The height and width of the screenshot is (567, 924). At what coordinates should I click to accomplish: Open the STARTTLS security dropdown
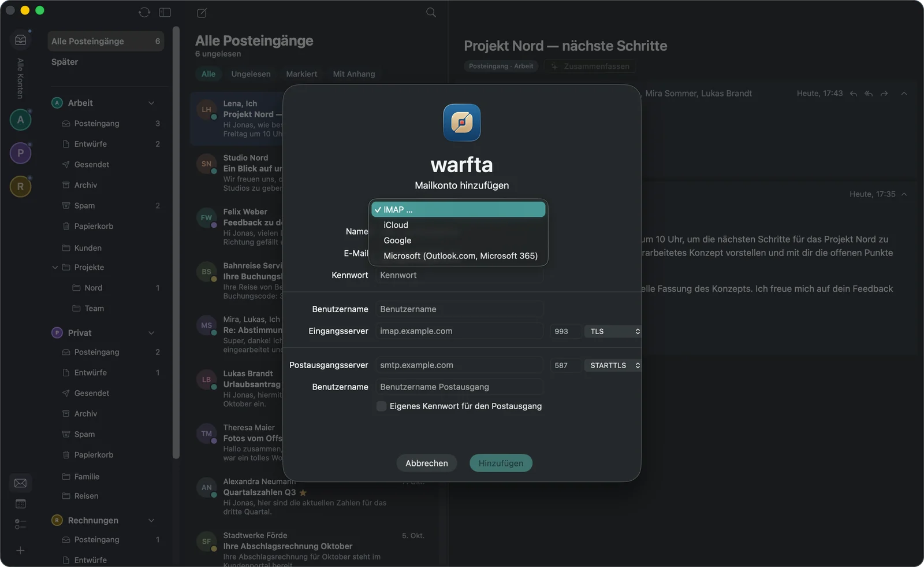coord(613,365)
